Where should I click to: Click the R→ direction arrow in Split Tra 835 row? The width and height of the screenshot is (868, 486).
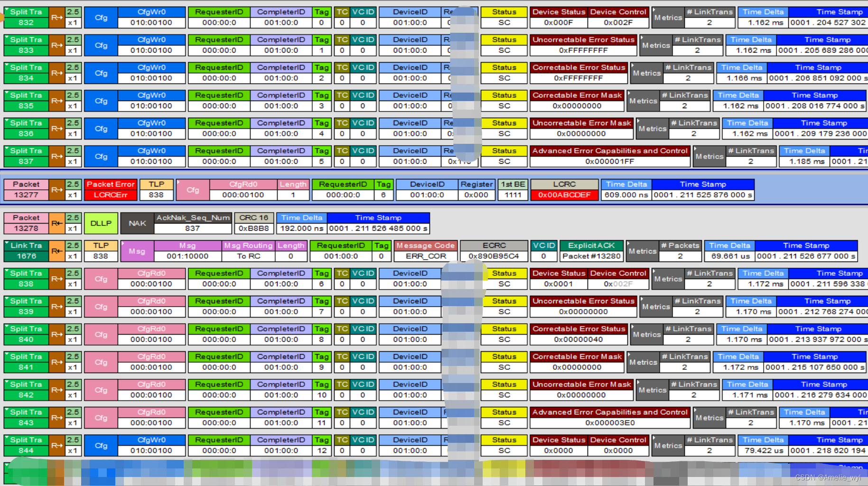57,101
